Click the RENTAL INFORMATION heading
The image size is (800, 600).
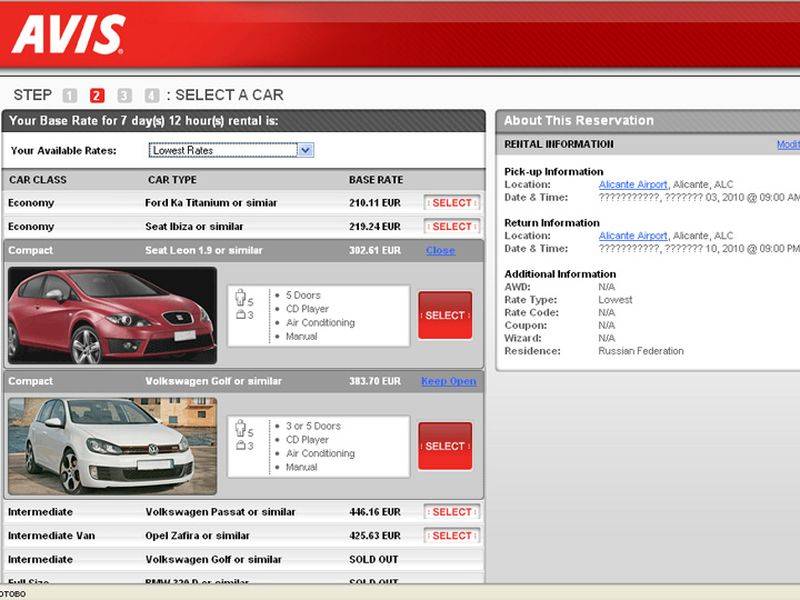coord(559,144)
